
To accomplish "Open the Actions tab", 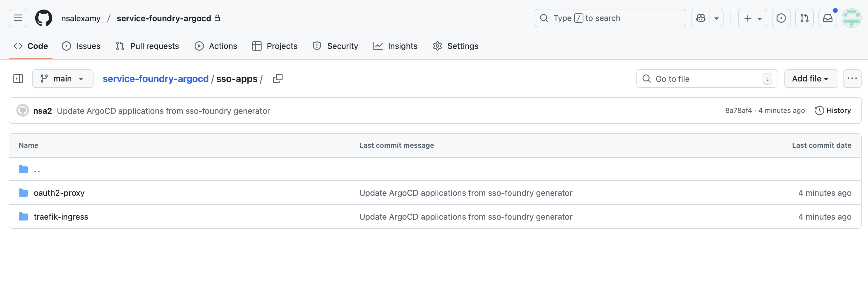I will pyautogui.click(x=216, y=46).
